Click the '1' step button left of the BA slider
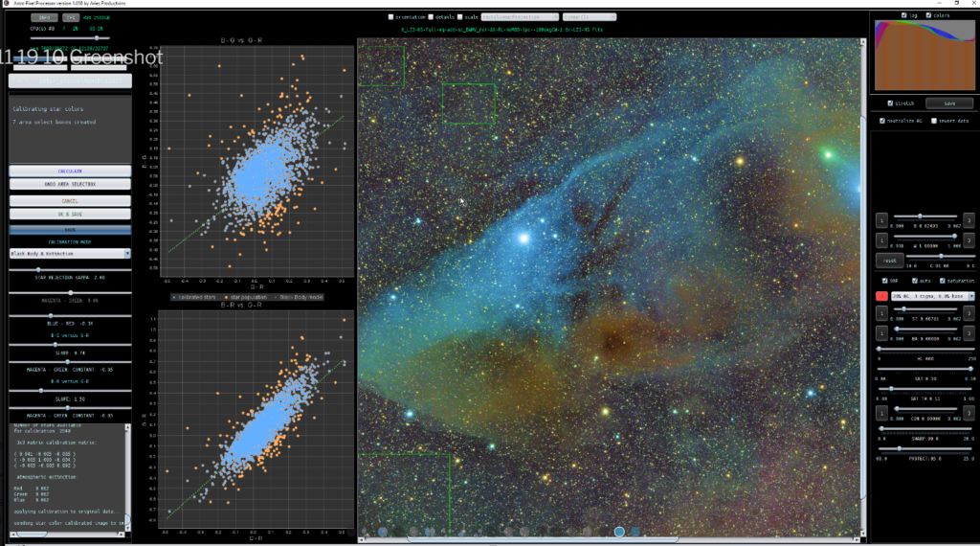The width and height of the screenshot is (980, 546). pos(882,332)
